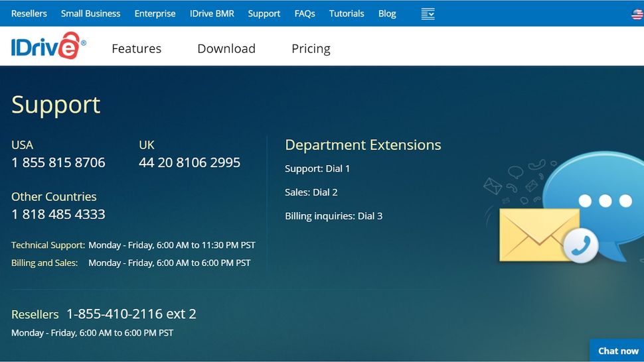Screen dimensions: 644x362
Task: Open the Blog link
Action: tap(387, 13)
